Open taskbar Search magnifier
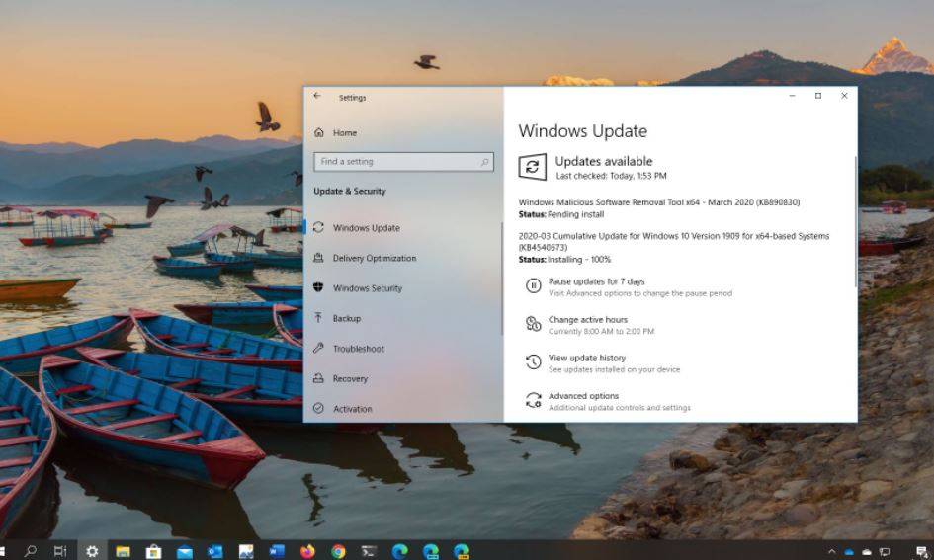Image resolution: width=934 pixels, height=560 pixels. tap(30, 551)
